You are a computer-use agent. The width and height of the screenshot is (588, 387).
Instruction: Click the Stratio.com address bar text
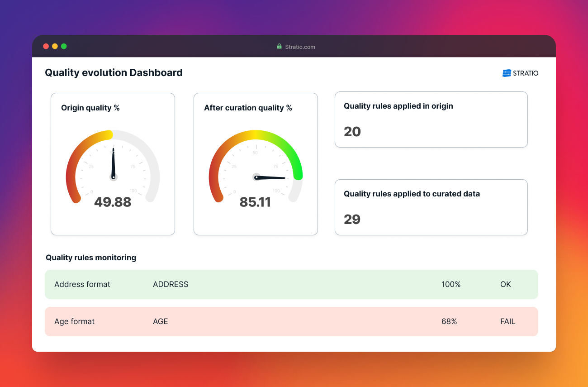click(x=300, y=47)
